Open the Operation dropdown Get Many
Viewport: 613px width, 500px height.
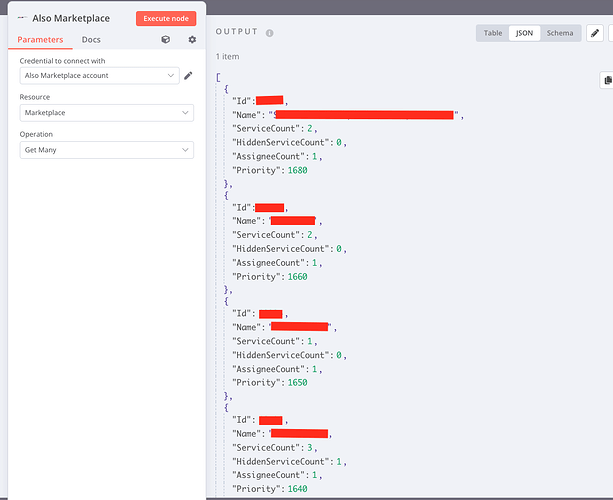point(107,150)
